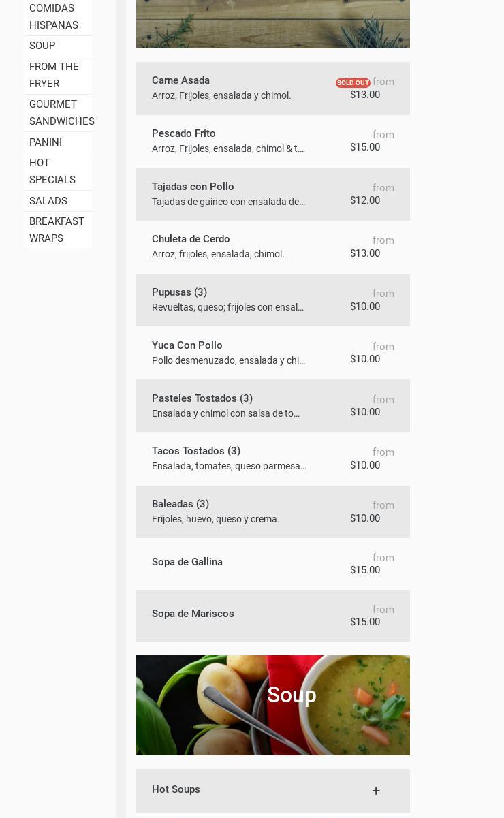Select Tacos Tostados (3) entry
The height and width of the screenshot is (818, 504).
point(272,458)
